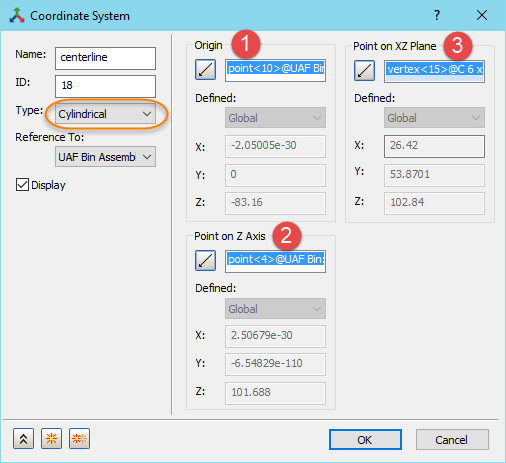Click the XZ Plane X field 26.42
Screen dimensions: 506x463
point(434,146)
